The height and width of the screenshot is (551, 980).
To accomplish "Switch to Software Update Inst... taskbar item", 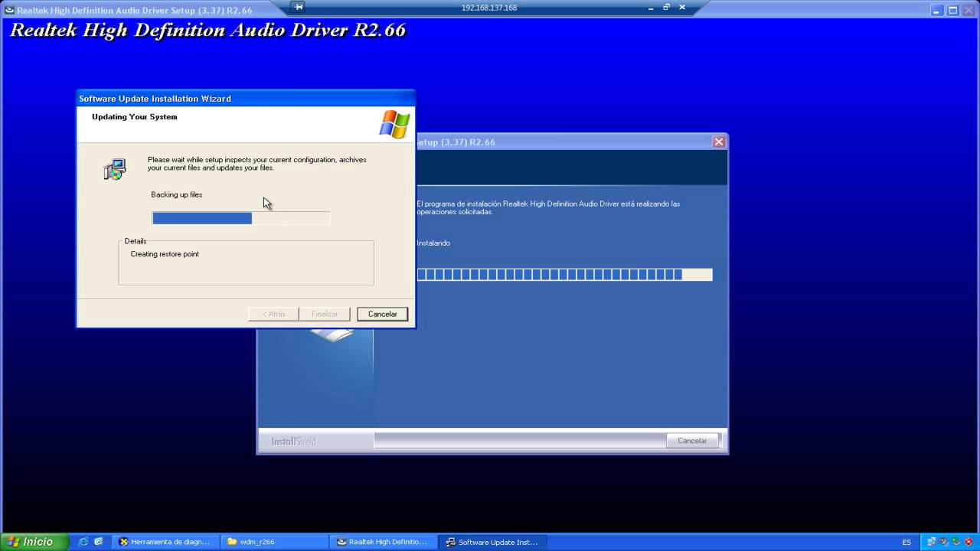I will click(x=495, y=542).
